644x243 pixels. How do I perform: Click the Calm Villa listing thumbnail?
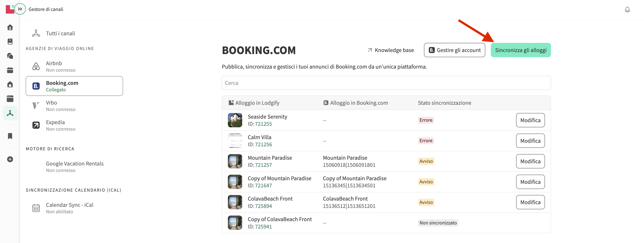click(235, 141)
